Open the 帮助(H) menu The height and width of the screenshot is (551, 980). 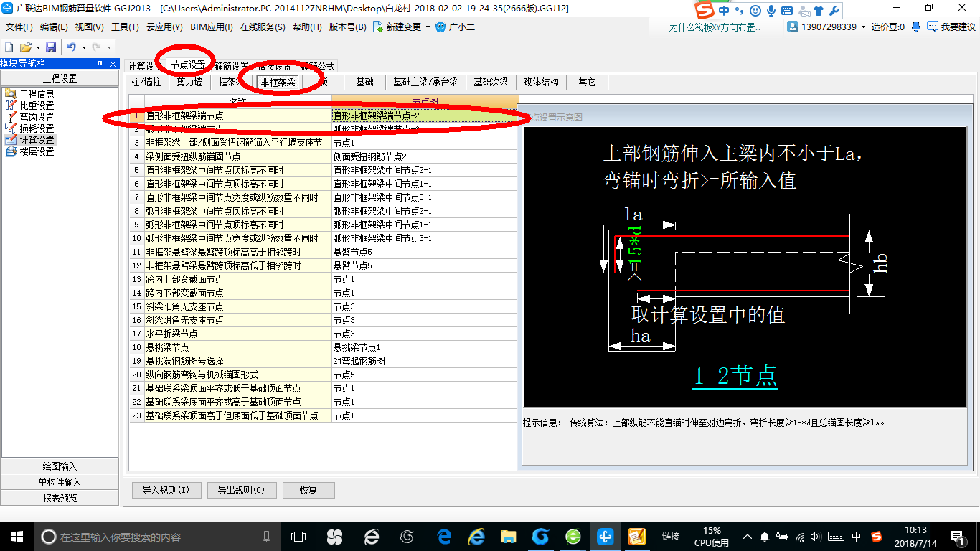[308, 27]
